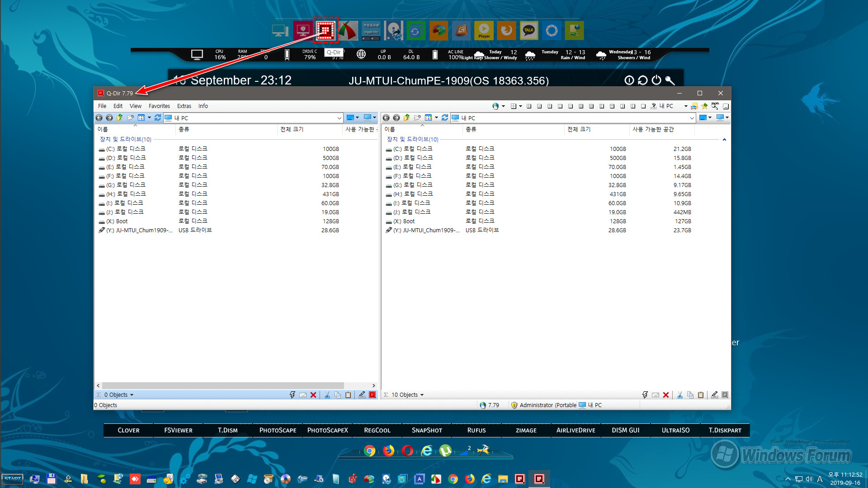The height and width of the screenshot is (488, 868).
Task: Open the globe icon dropdown in toolbar
Action: click(503, 106)
